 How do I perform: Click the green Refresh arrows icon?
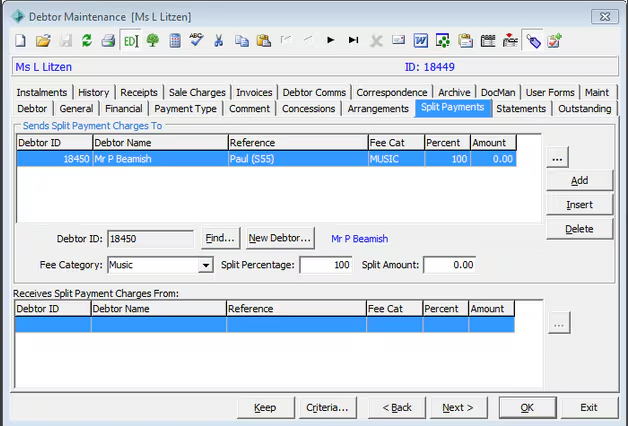pyautogui.click(x=87, y=41)
